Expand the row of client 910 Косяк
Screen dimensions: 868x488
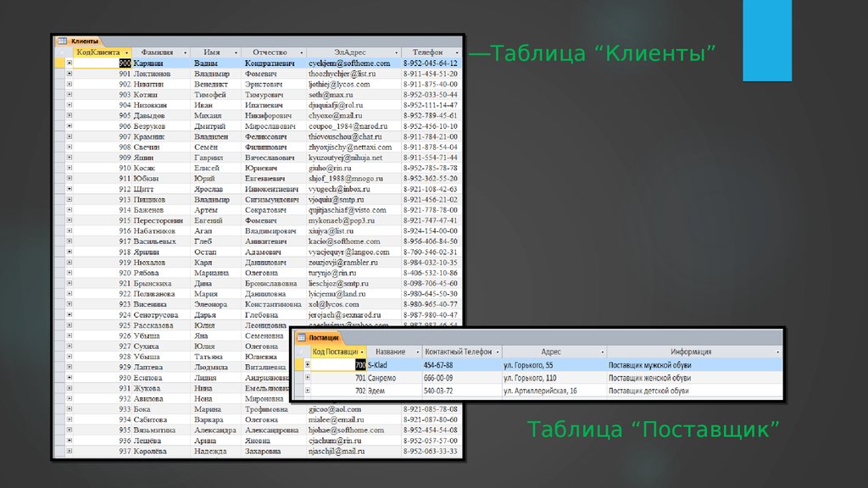[x=70, y=168]
